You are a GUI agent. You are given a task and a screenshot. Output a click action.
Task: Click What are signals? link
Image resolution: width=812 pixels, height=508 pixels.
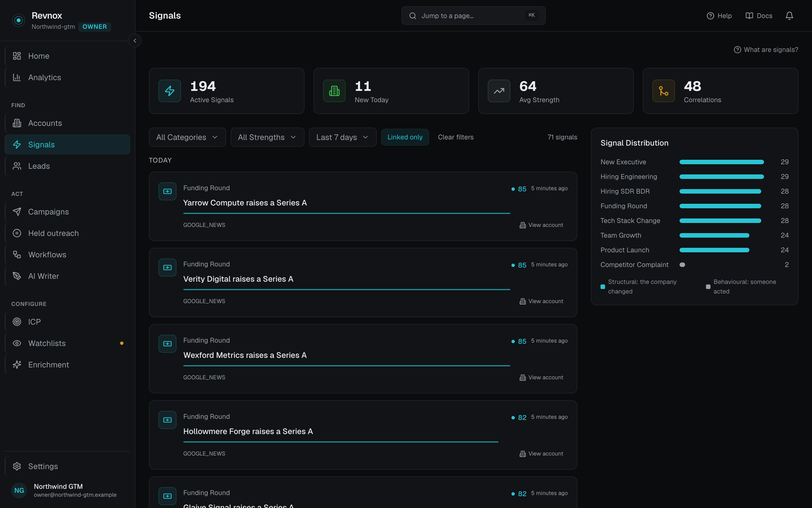click(x=766, y=50)
